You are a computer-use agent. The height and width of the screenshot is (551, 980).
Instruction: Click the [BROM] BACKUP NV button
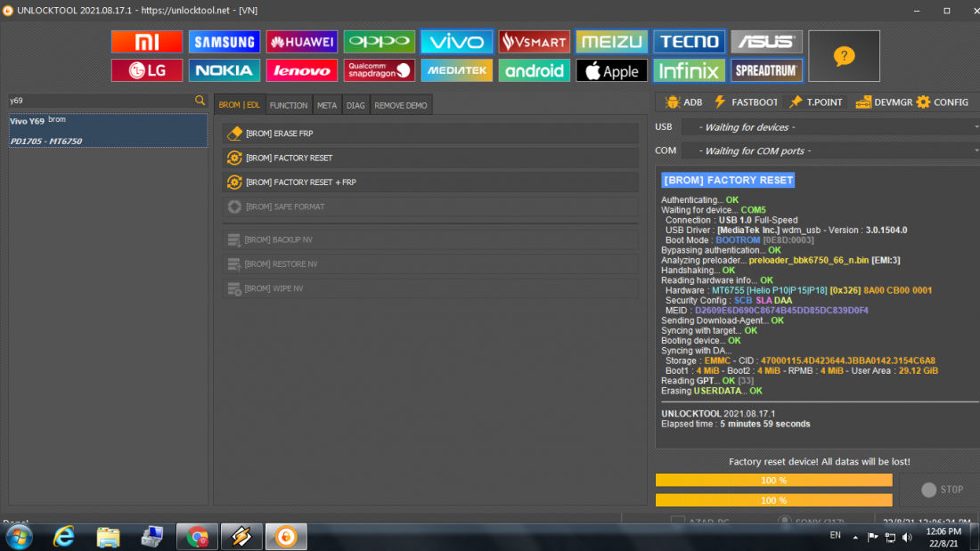click(430, 239)
